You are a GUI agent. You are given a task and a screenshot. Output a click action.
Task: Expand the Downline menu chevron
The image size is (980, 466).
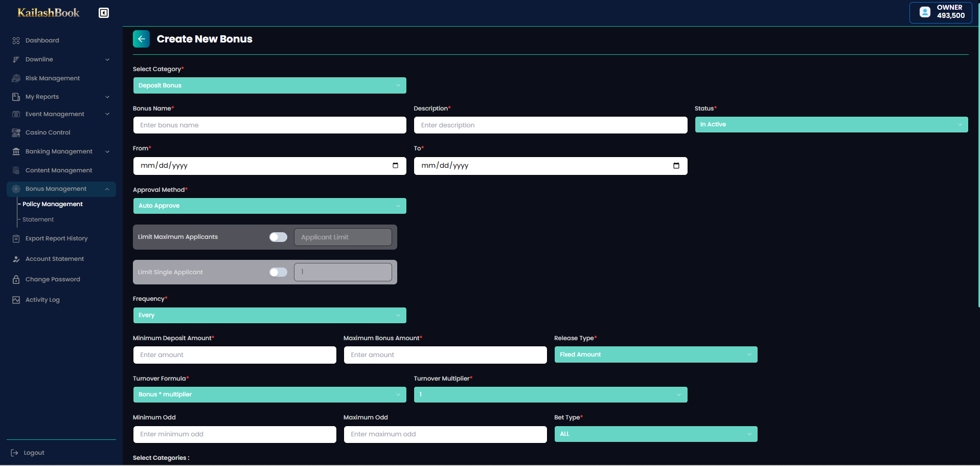tap(107, 59)
